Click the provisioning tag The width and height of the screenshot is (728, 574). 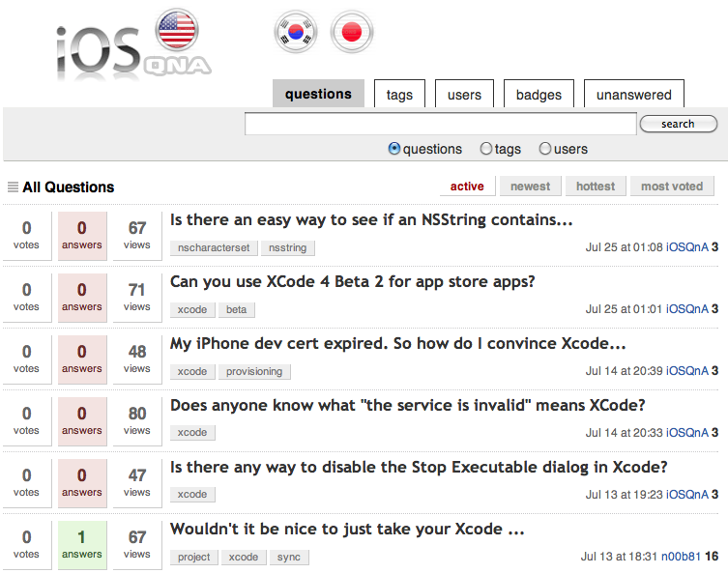pyautogui.click(x=255, y=372)
